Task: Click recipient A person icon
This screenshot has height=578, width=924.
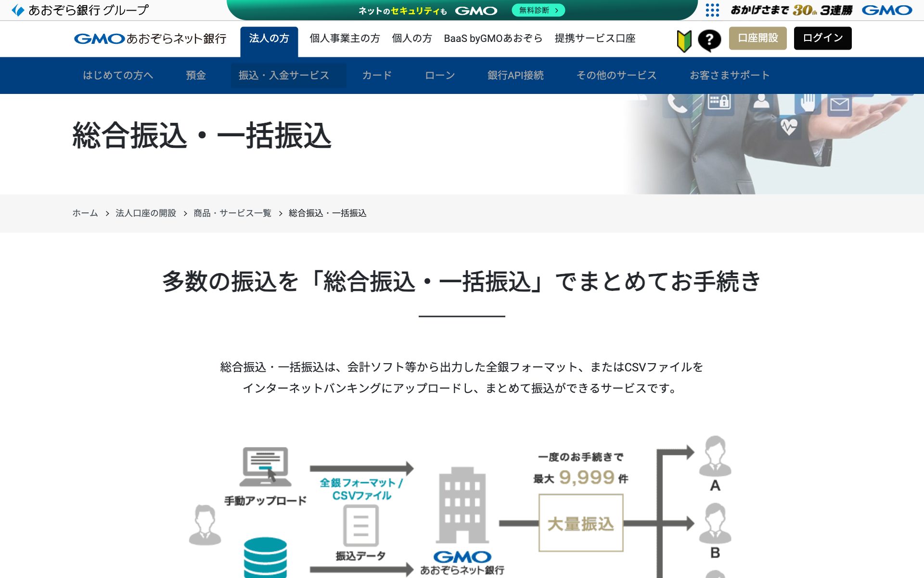Action: coord(715,456)
